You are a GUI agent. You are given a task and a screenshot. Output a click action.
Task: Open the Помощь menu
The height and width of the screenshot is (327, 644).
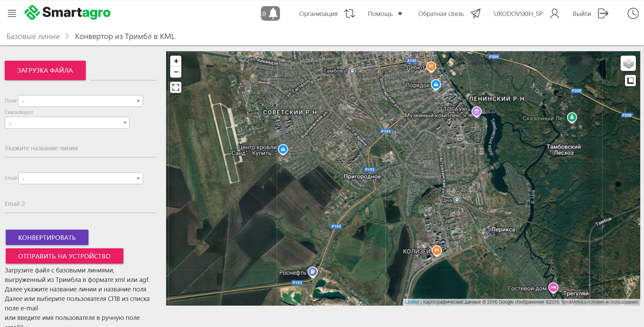pyautogui.click(x=380, y=14)
